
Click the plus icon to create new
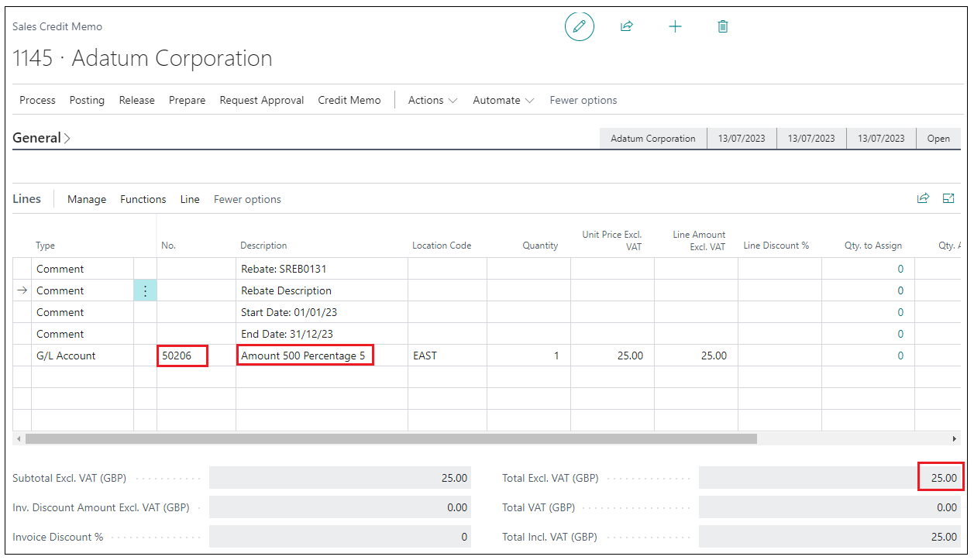pos(675,27)
